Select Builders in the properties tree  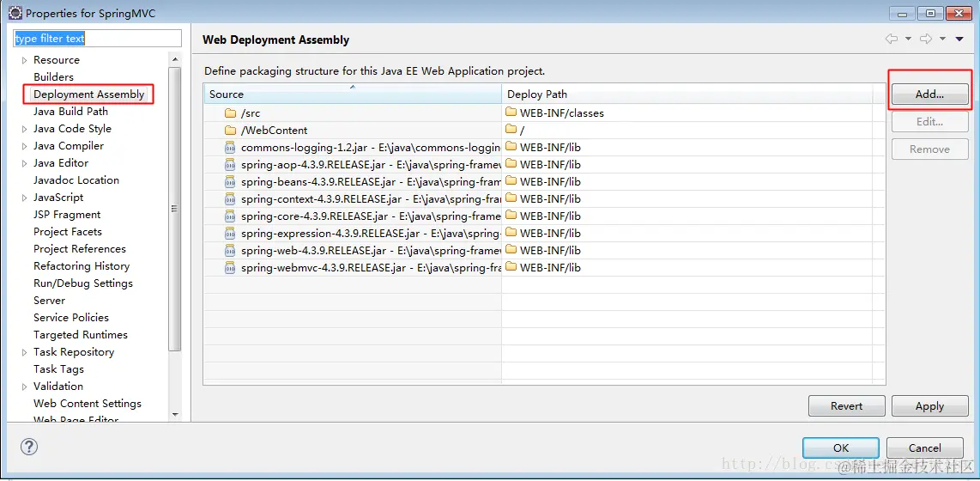[x=53, y=77]
